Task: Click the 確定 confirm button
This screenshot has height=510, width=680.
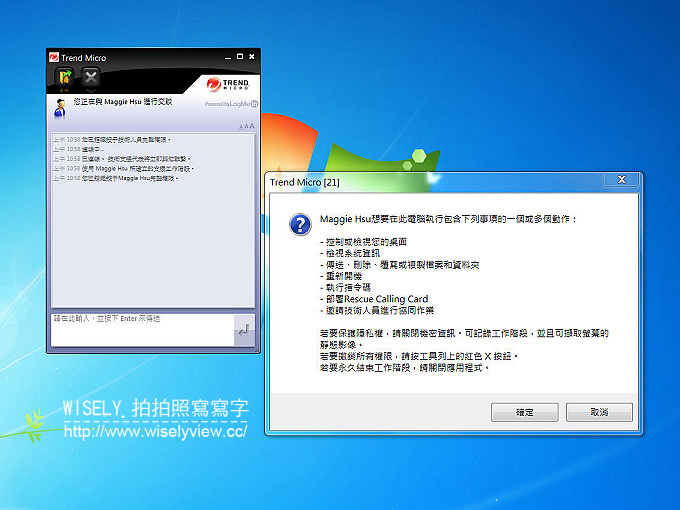Action: coord(525,412)
